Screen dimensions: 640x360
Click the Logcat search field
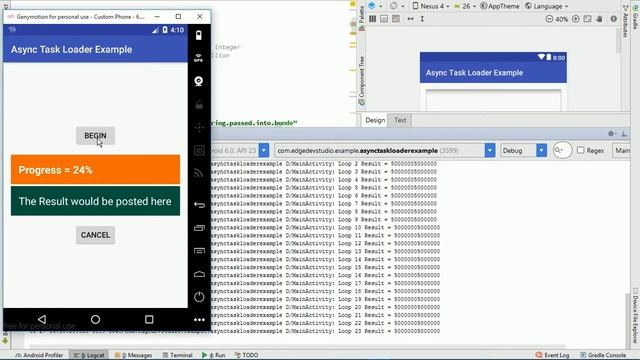point(562,150)
